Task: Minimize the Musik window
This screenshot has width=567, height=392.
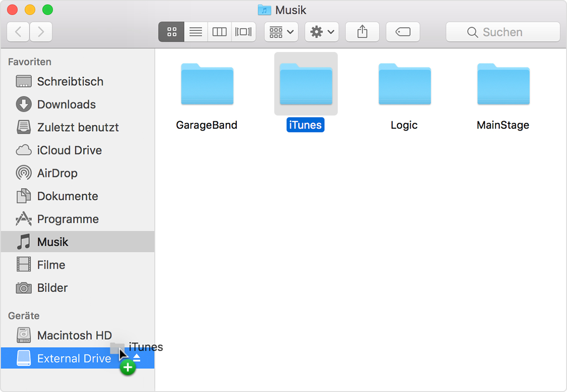Action: point(30,9)
